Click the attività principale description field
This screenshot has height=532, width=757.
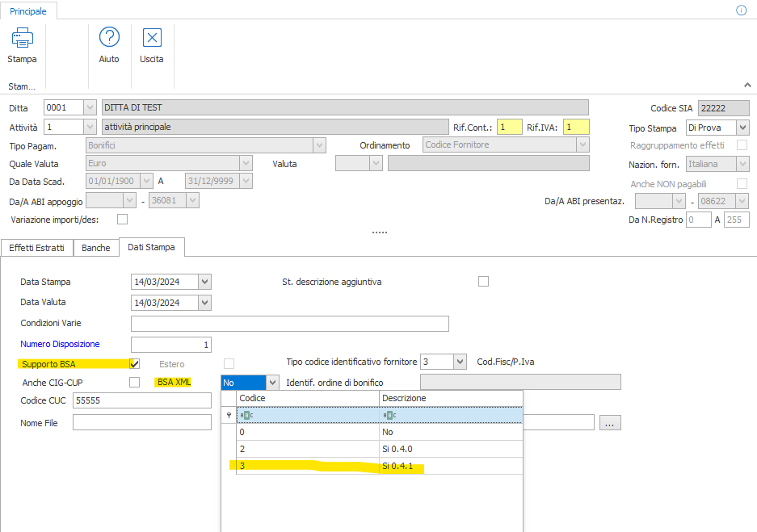point(275,127)
